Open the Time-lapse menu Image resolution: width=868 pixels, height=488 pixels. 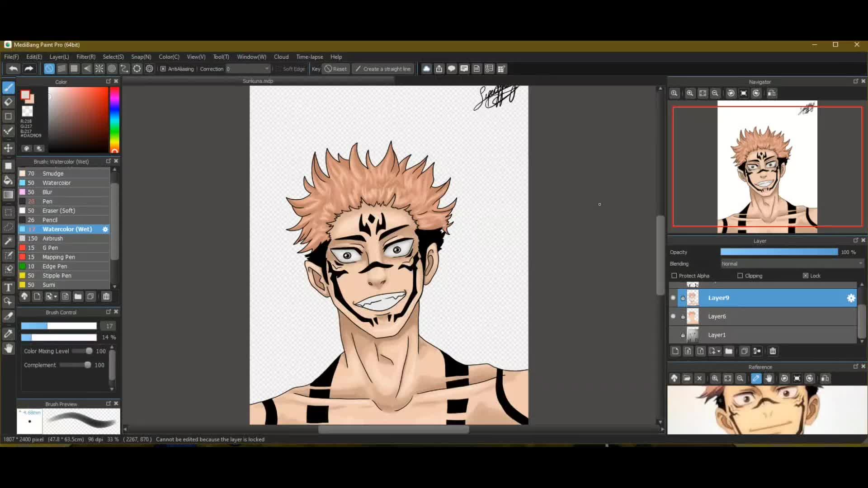point(310,57)
